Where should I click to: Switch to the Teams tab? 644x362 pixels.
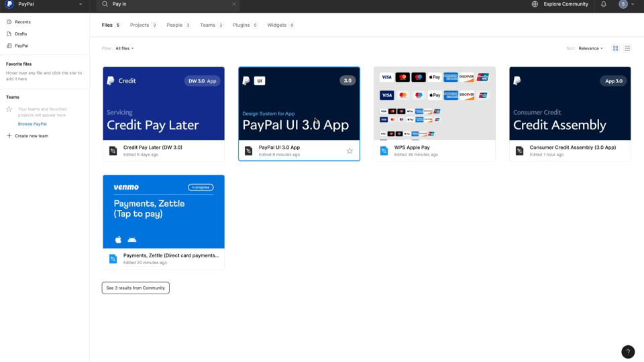click(211, 25)
